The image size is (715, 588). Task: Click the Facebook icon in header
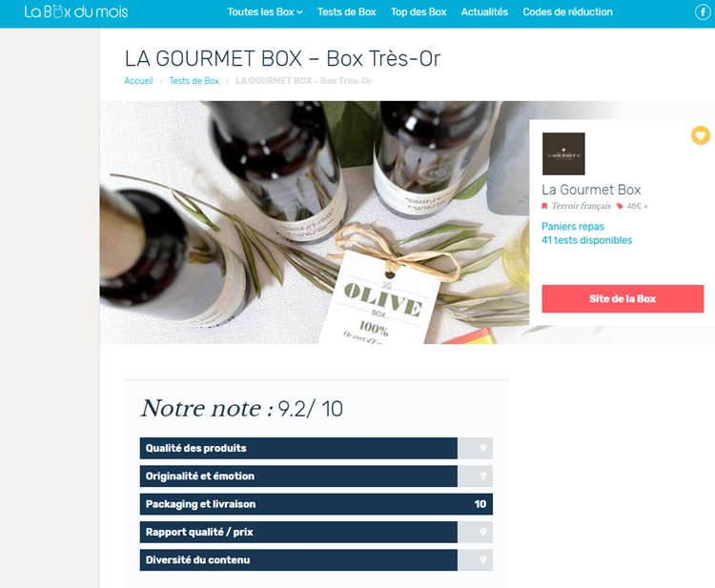(x=703, y=11)
